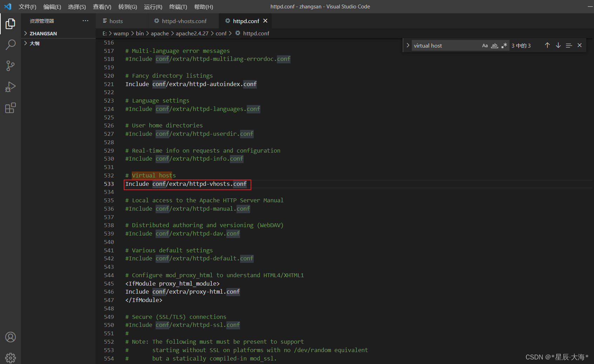Viewport: 594px width, 364px height.
Task: Open the Manage gear settings icon
Action: click(11, 358)
